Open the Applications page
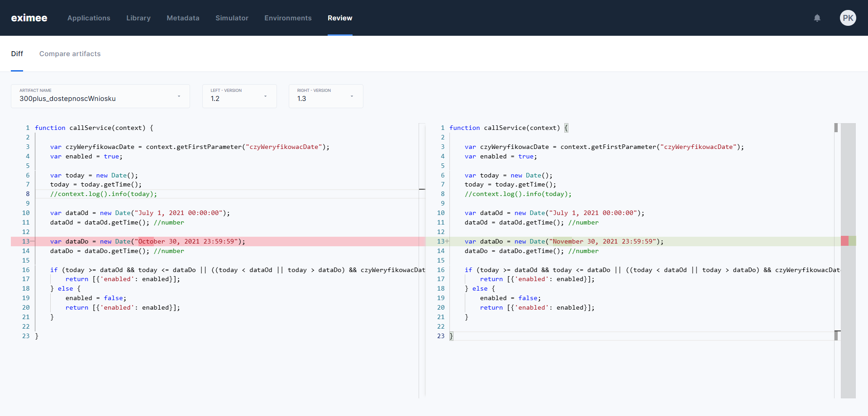Image resolution: width=868 pixels, height=416 pixels. (89, 18)
